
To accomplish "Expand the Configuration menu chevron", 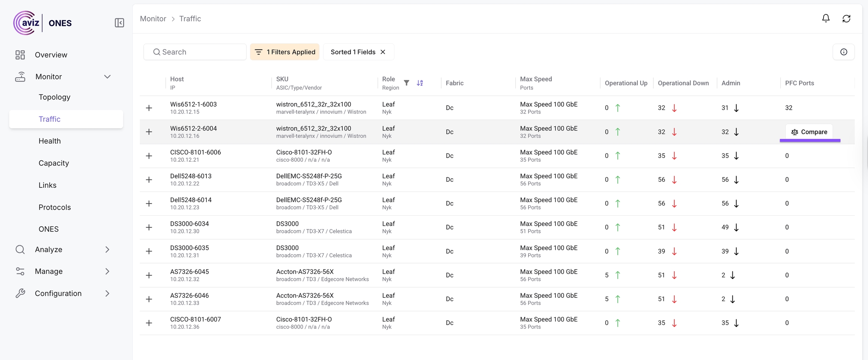I will click(107, 294).
